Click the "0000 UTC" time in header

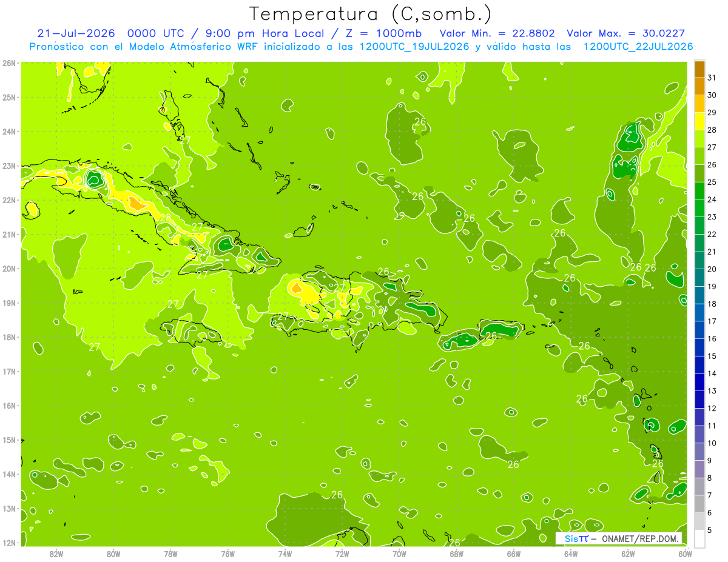[156, 33]
